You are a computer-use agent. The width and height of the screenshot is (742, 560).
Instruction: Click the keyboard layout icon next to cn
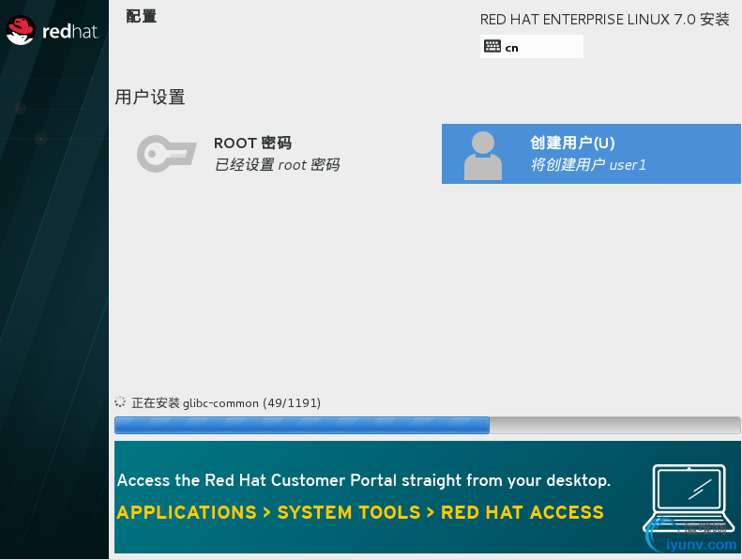click(492, 46)
